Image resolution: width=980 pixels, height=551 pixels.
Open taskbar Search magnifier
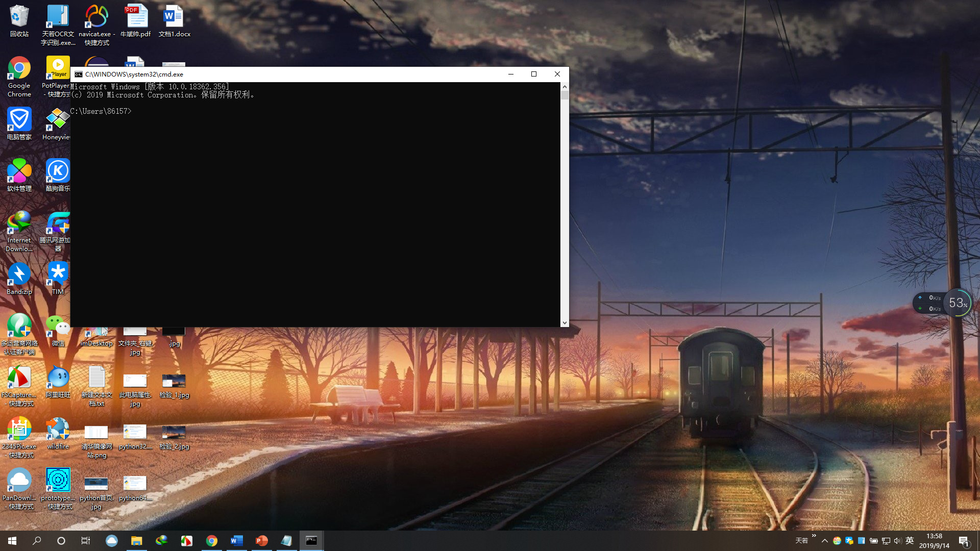point(37,541)
